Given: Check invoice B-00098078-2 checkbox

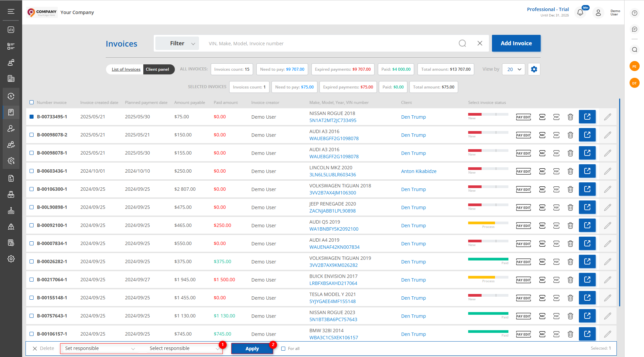Looking at the screenshot, I should pyautogui.click(x=32, y=135).
